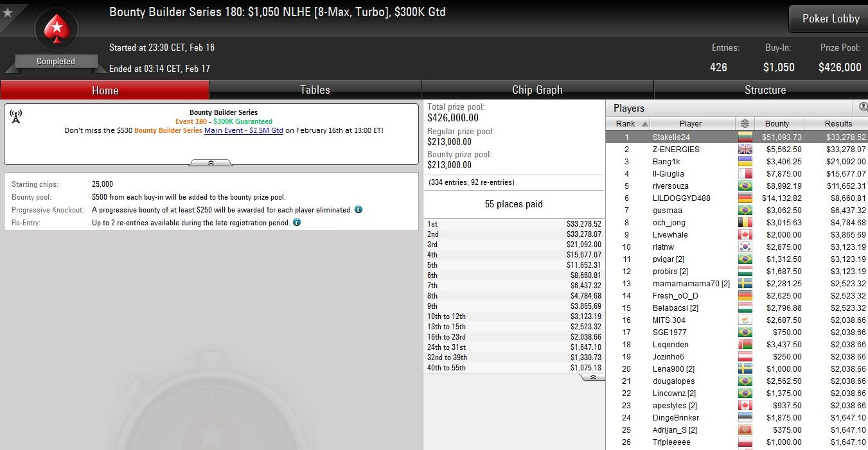
Task: Sort the list by Results column
Action: 838,123
